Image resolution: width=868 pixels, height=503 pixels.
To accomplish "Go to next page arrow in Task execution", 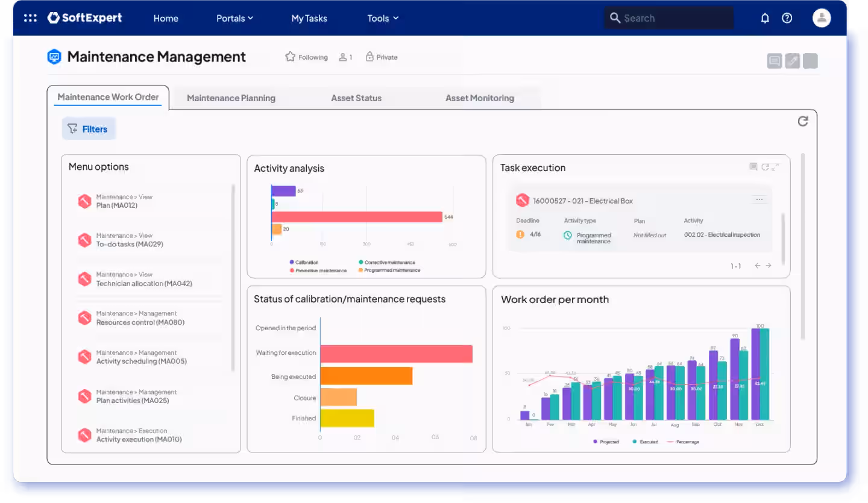I will tap(769, 265).
